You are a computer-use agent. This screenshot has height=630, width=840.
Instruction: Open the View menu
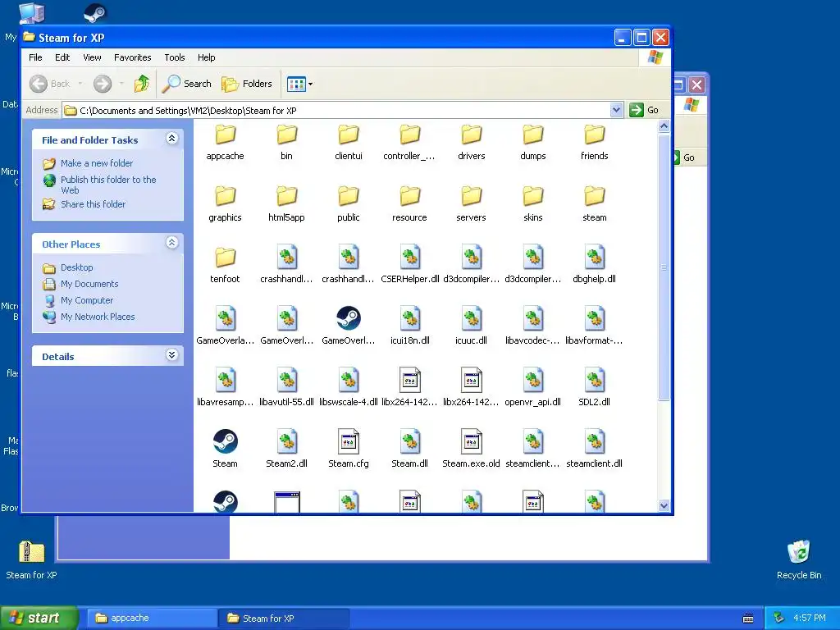(x=92, y=57)
